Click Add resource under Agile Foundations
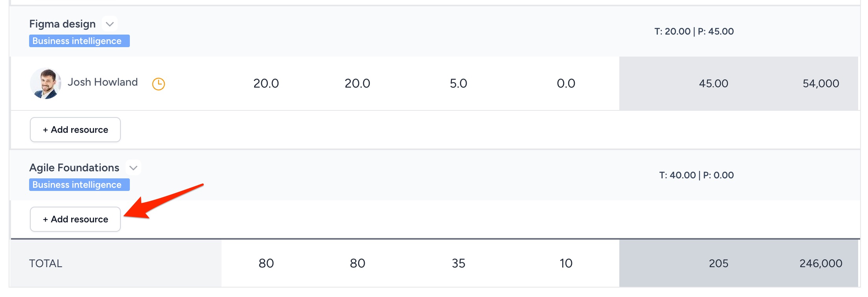 (x=75, y=219)
